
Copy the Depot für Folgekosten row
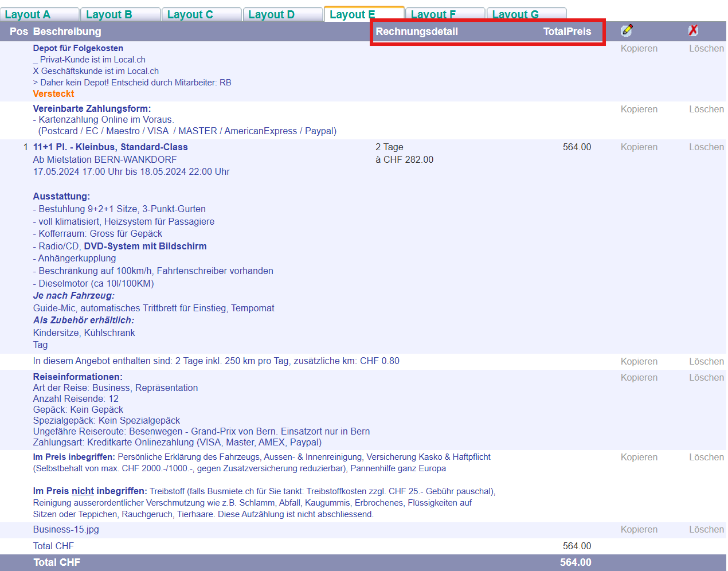coord(639,49)
